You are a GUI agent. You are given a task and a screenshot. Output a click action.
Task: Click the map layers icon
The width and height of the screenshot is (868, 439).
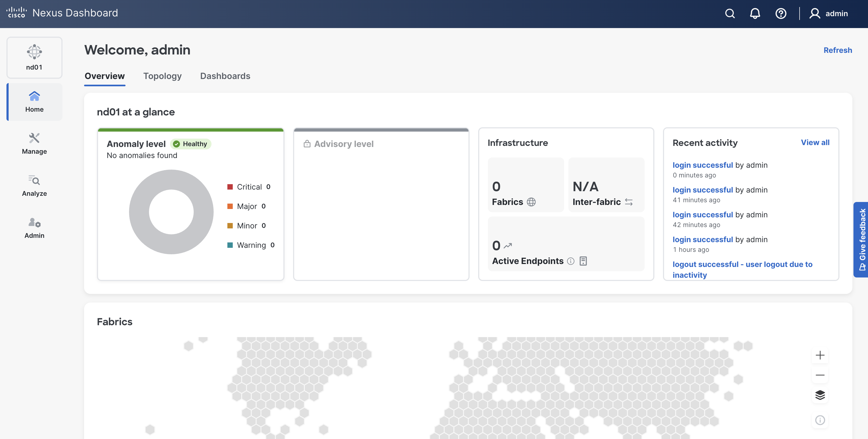pyautogui.click(x=820, y=395)
